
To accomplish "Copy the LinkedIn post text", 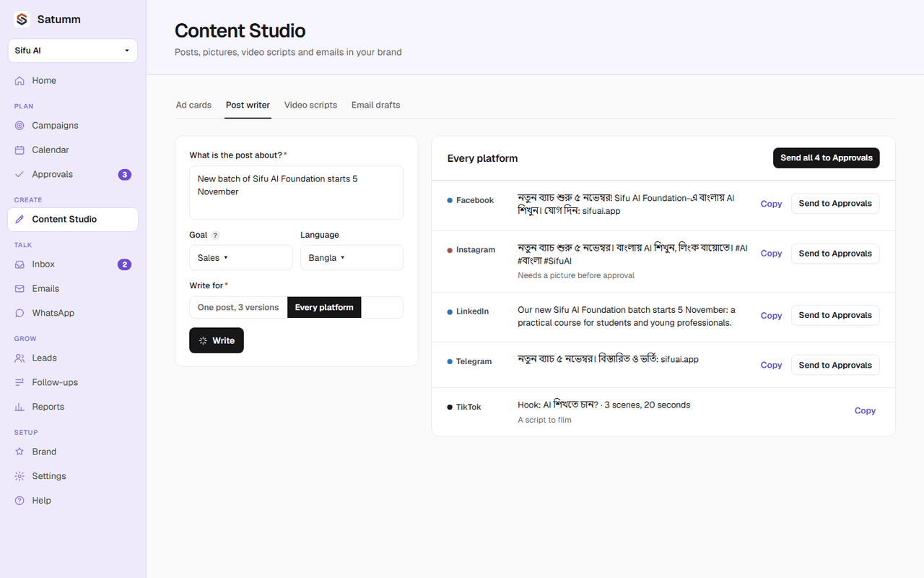I will [771, 316].
